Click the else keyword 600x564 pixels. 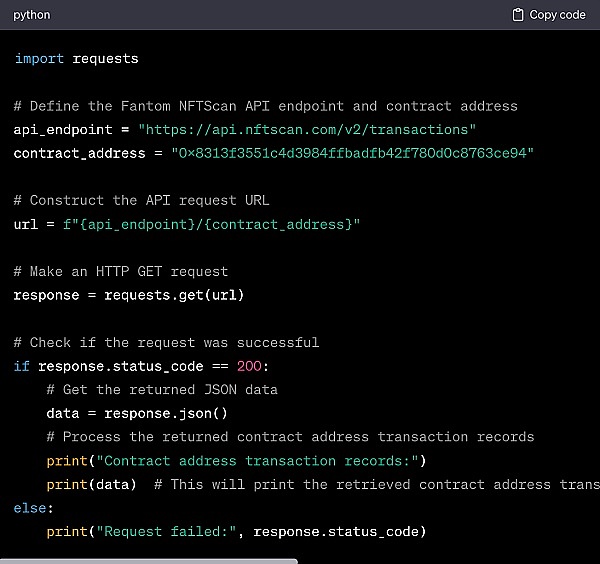pos(29,508)
